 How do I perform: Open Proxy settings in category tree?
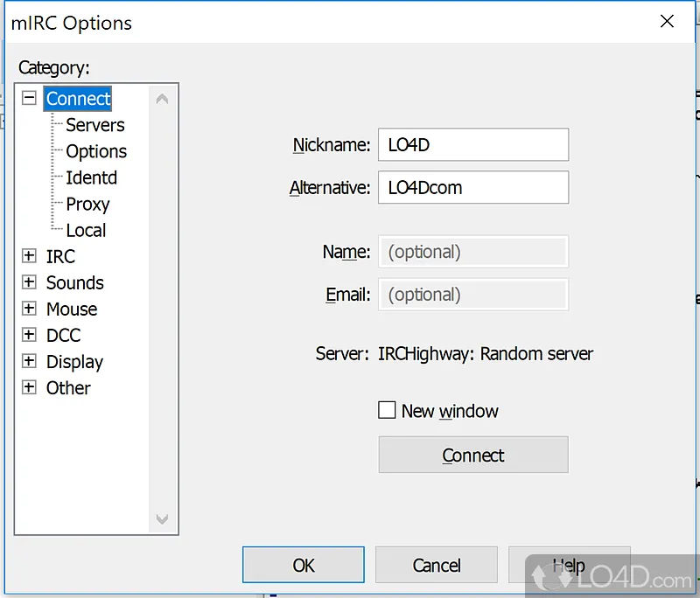pos(88,205)
